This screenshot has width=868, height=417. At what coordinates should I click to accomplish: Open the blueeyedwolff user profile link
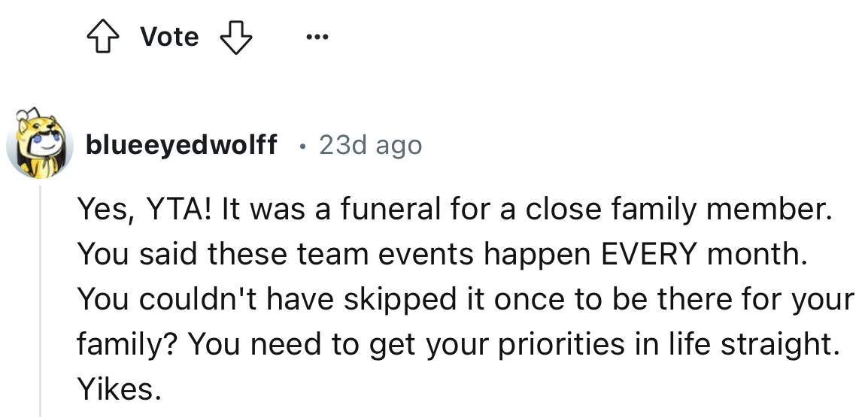pos(181,145)
